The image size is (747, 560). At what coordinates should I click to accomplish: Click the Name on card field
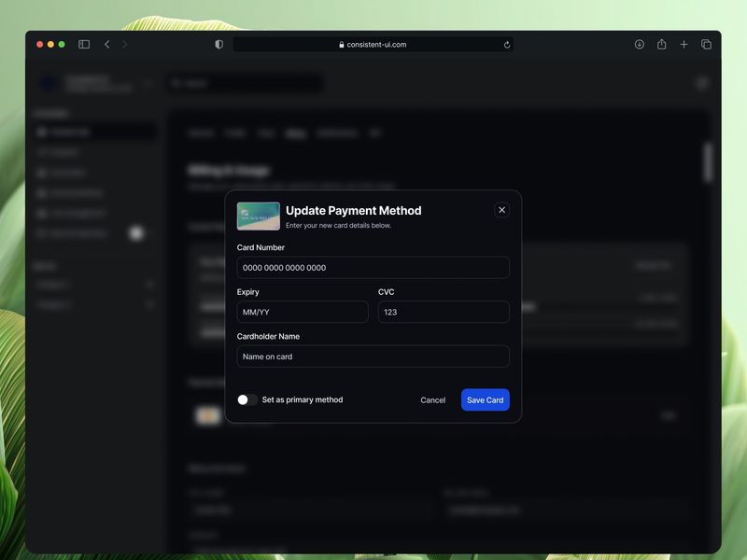pos(372,357)
